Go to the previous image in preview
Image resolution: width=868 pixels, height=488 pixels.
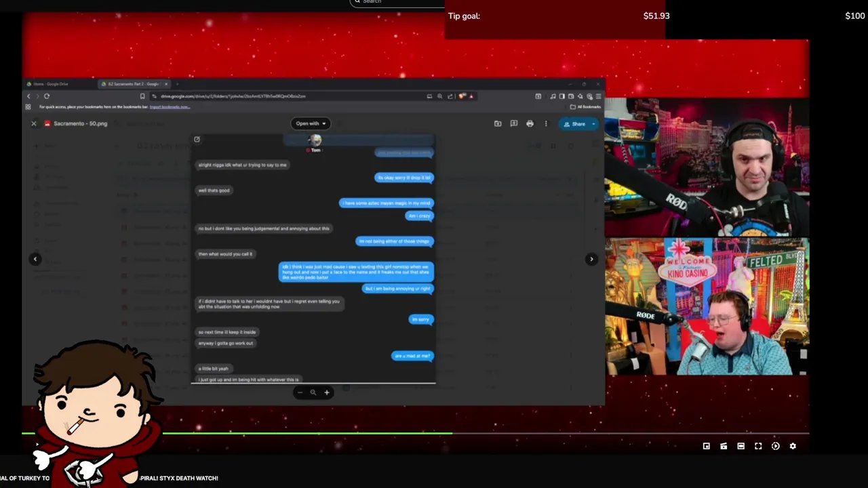[x=35, y=259]
